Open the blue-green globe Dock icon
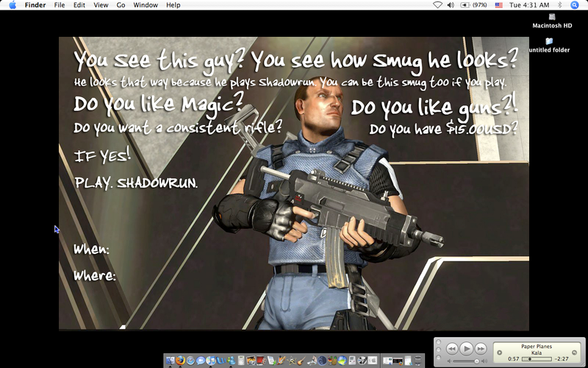Image resolution: width=588 pixels, height=368 pixels. tap(343, 361)
